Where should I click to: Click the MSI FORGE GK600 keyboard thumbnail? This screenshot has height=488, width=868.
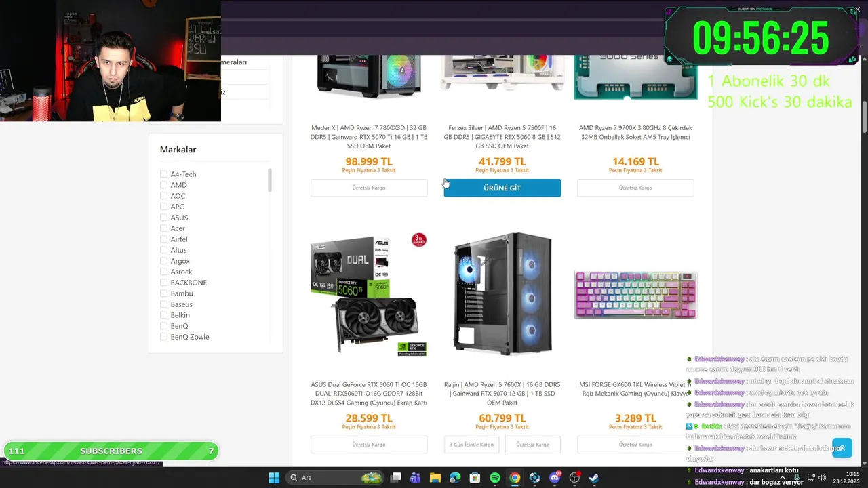pos(635,295)
